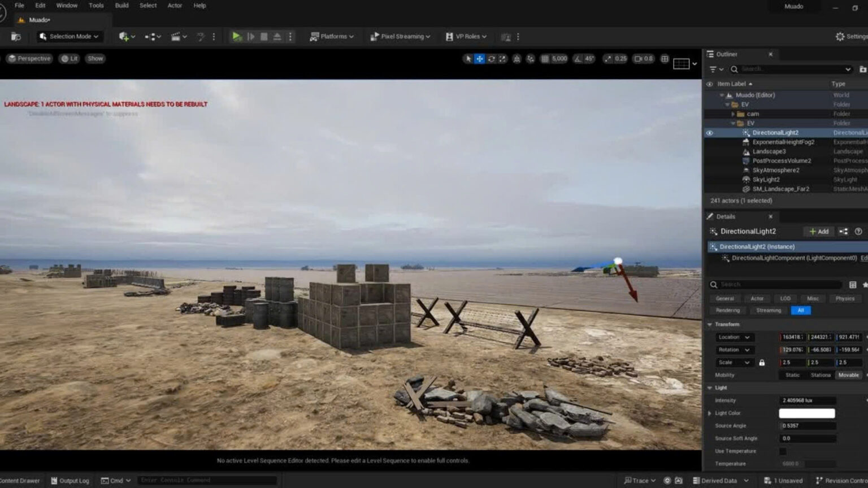The image size is (868, 488).
Task: Activate the Scale gizmo tool
Action: click(502, 59)
